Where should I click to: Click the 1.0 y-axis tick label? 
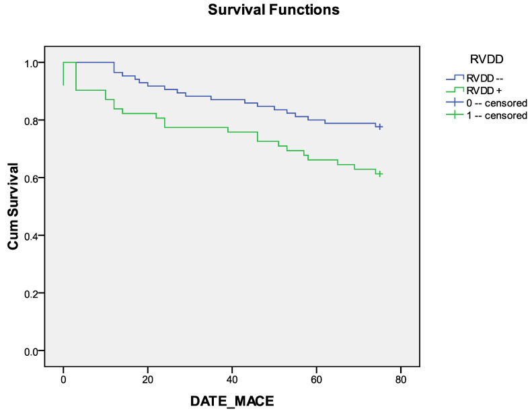coord(31,63)
